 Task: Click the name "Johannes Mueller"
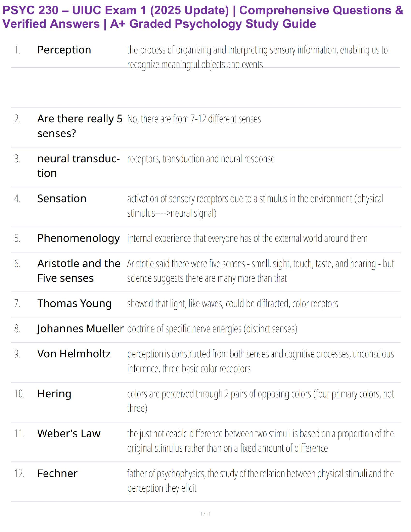point(80,328)
